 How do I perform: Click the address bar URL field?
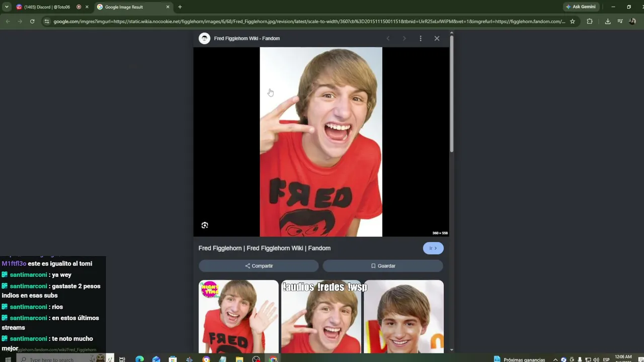[x=309, y=22]
